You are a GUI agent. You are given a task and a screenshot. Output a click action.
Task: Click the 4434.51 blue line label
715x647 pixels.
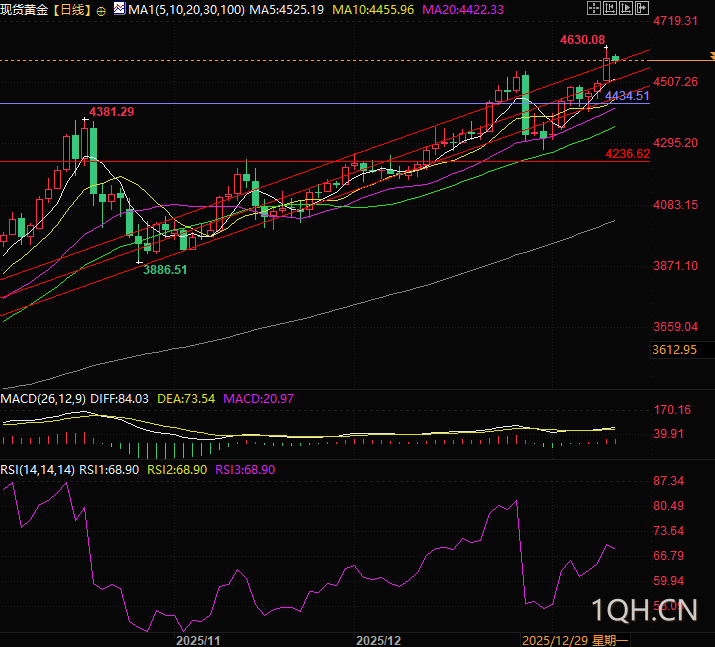coord(627,96)
